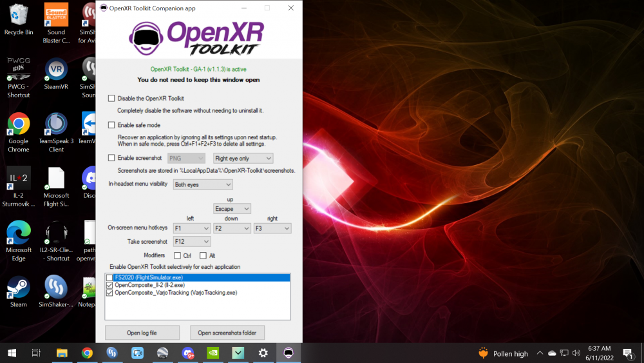Expand the up hotkey Escape dropdown
644x363 pixels.
pyautogui.click(x=232, y=209)
